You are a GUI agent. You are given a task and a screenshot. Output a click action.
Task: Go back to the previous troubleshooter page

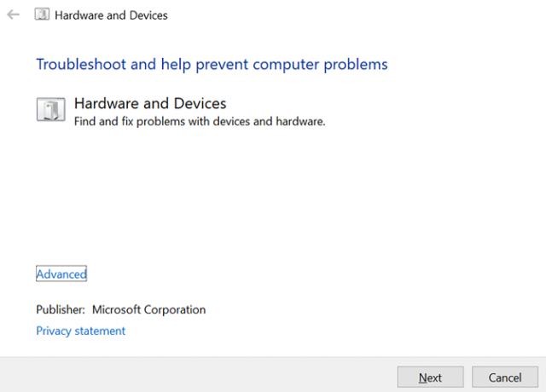14,14
